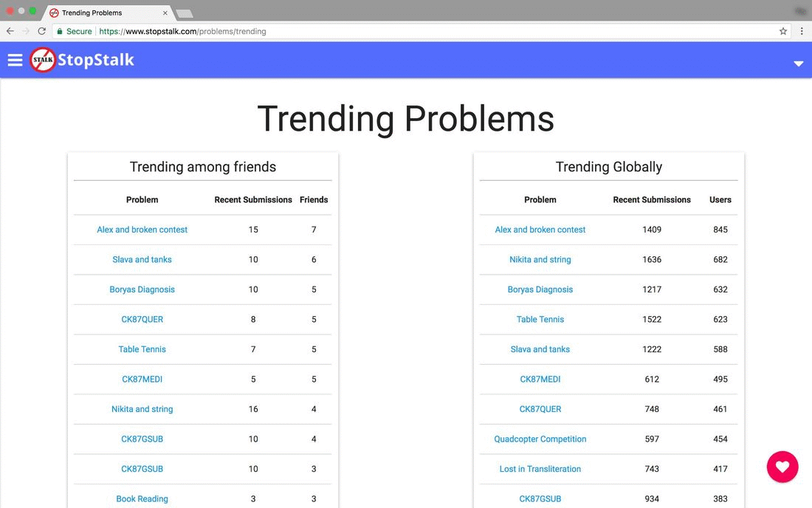The width and height of the screenshot is (812, 508).
Task: Open Slava and tanks in friends table
Action: point(142,259)
